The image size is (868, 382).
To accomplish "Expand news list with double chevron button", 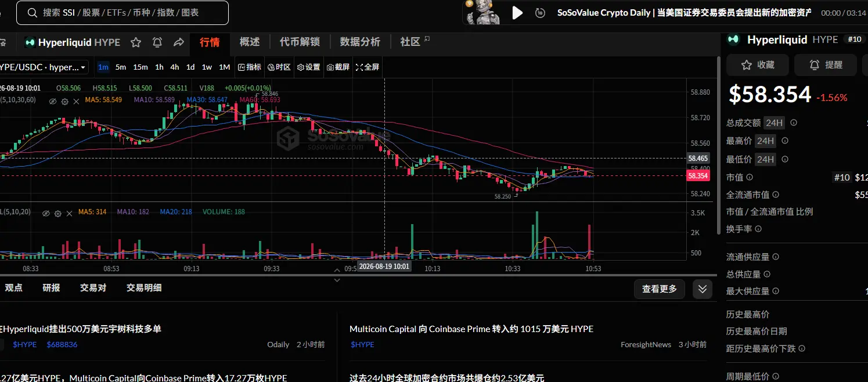I will tap(703, 289).
